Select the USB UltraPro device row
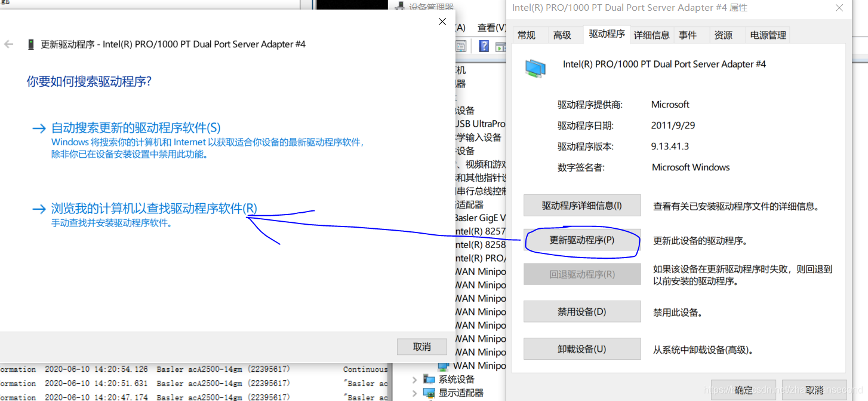868x401 pixels. pos(480,124)
